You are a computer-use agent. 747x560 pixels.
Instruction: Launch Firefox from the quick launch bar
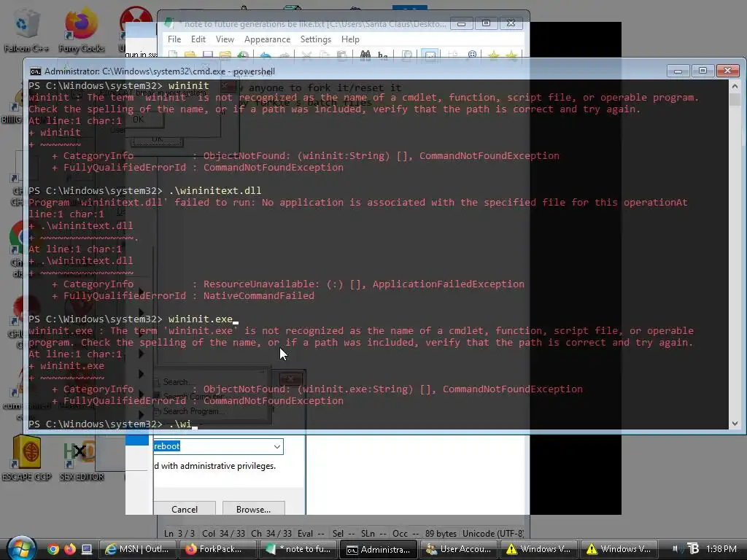69,549
